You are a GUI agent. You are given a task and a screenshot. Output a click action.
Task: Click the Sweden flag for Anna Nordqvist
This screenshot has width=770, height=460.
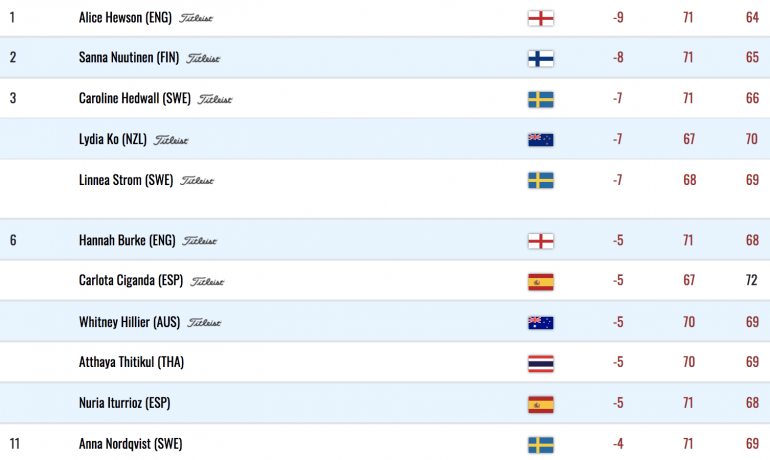(x=541, y=445)
